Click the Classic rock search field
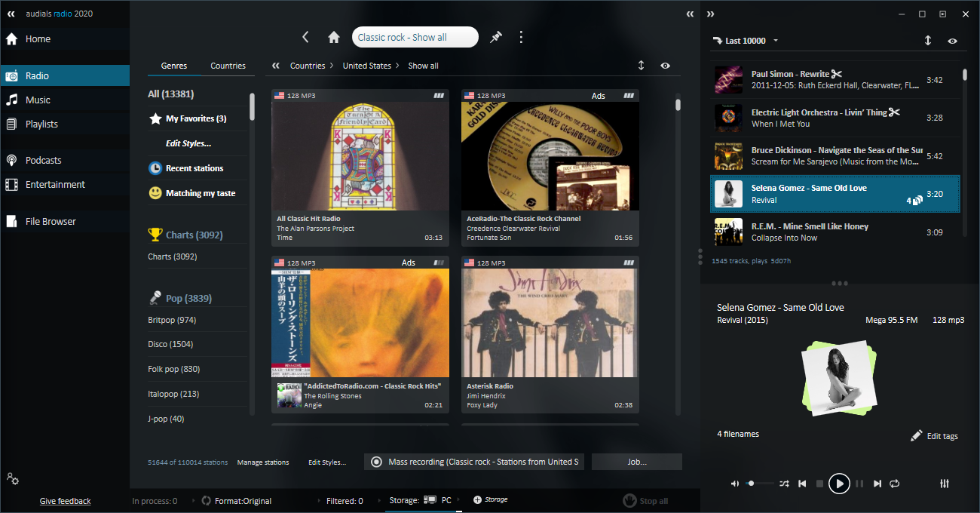Viewport: 980px width, 513px height. (x=415, y=37)
